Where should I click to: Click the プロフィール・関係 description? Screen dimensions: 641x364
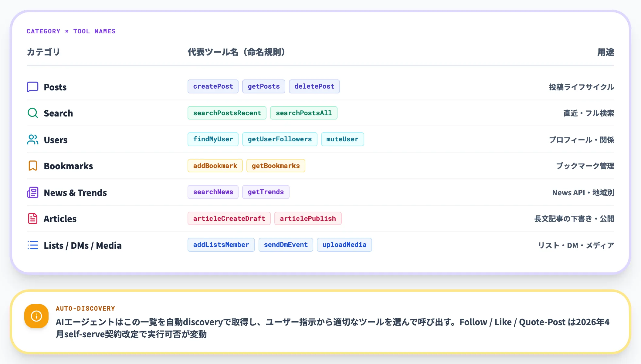pos(582,140)
